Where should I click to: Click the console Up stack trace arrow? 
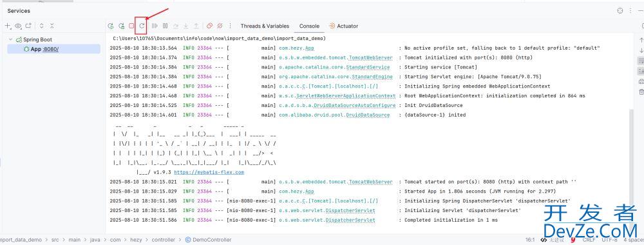[x=641, y=40]
